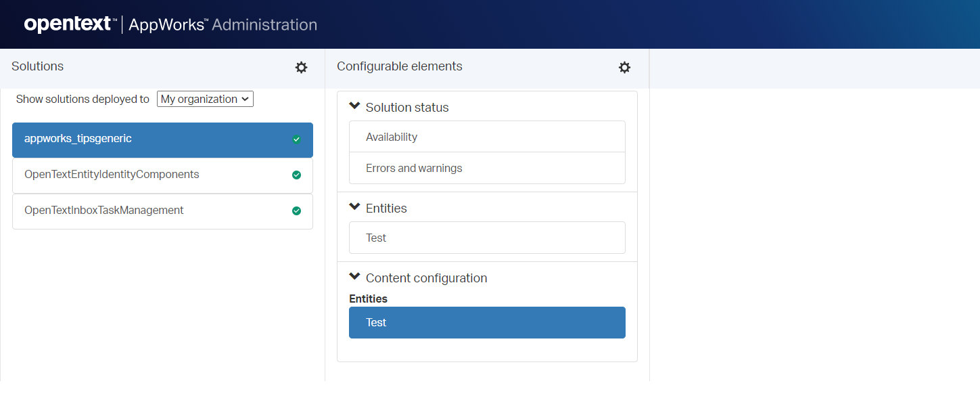Collapse the Solution status chevron
The width and height of the screenshot is (980, 394).
click(x=354, y=106)
